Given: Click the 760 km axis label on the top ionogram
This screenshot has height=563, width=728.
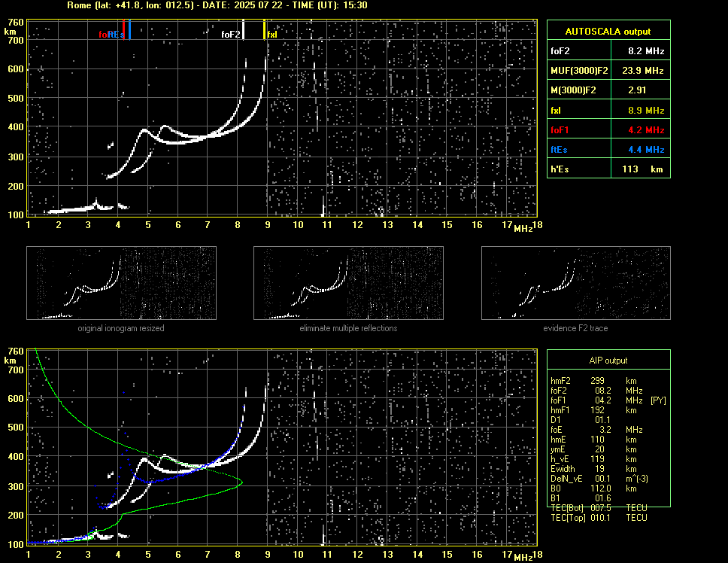Looking at the screenshot, I should 15,23.
